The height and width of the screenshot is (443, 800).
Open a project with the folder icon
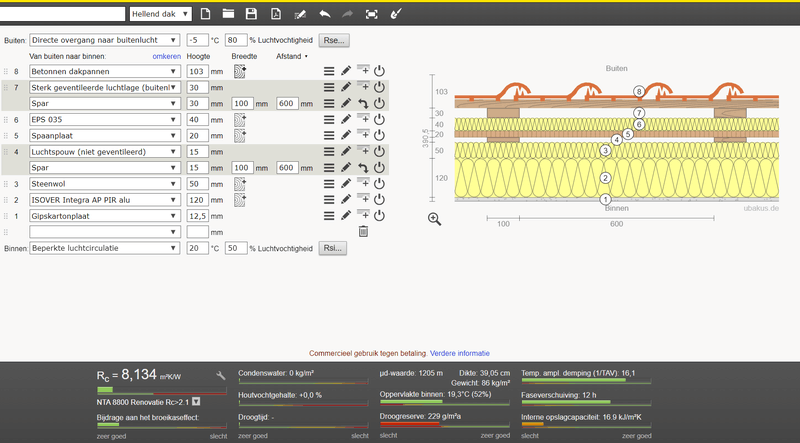coord(228,14)
